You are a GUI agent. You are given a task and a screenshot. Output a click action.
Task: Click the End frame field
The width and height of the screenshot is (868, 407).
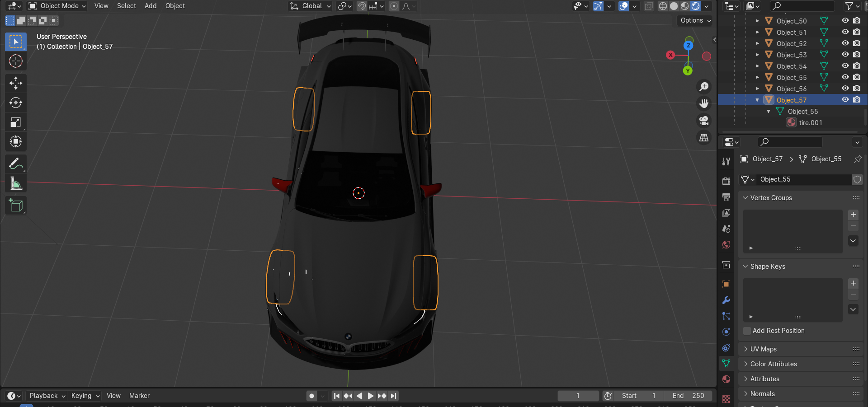tap(688, 396)
